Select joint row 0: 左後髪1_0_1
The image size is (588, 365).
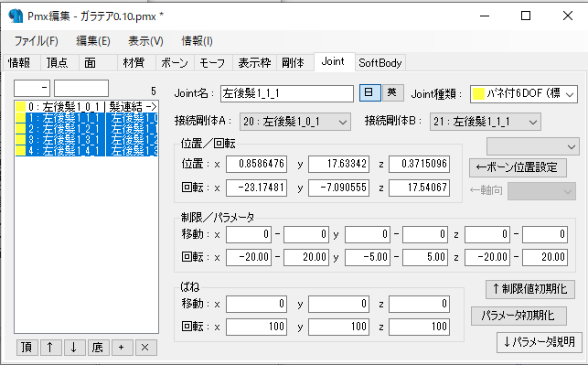point(86,107)
